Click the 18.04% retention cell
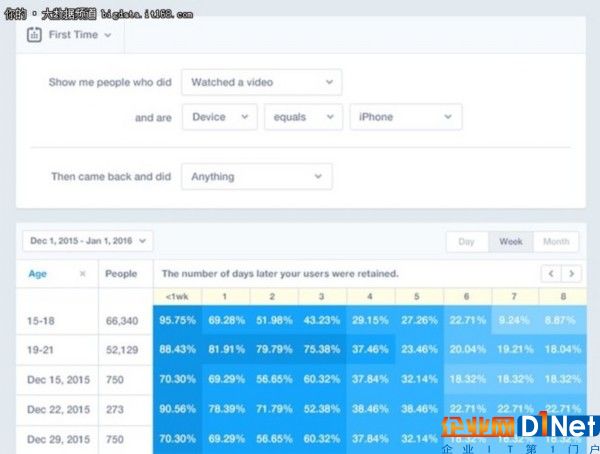This screenshot has width=600, height=454. 563,349
